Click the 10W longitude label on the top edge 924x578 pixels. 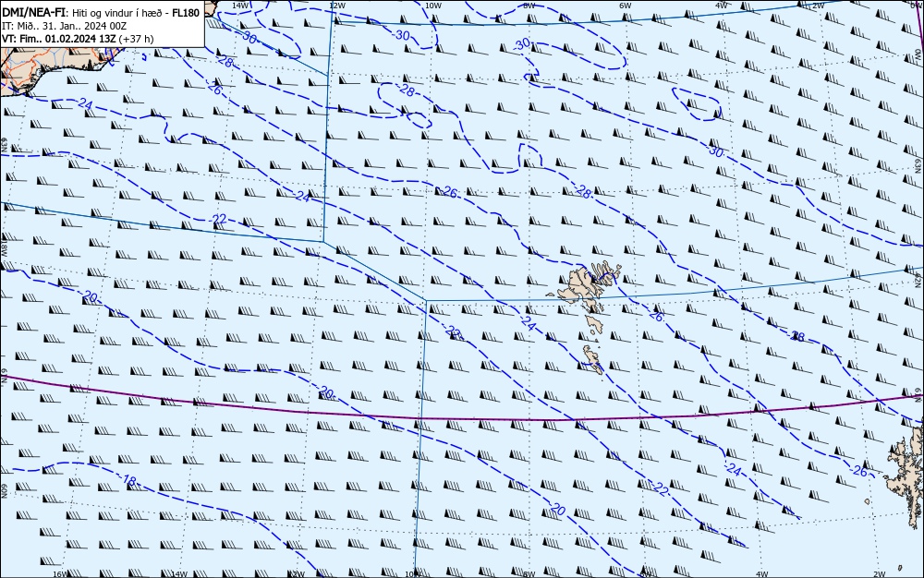tap(432, 6)
